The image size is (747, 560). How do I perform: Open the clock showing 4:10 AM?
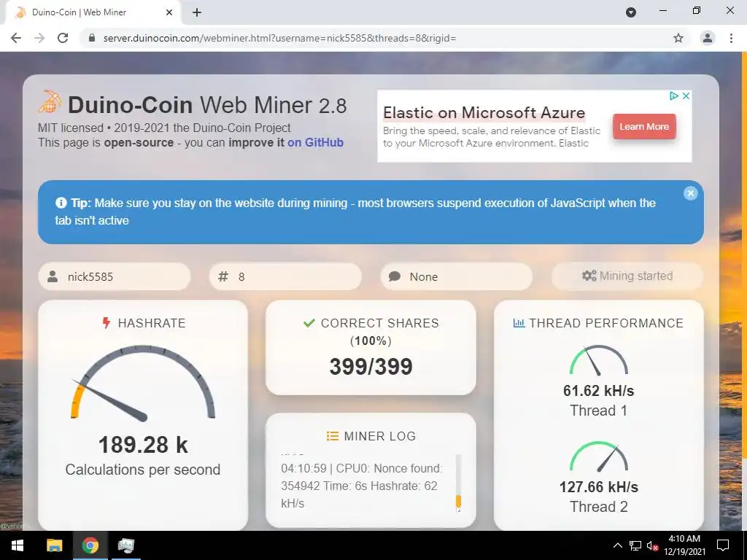pyautogui.click(x=684, y=545)
